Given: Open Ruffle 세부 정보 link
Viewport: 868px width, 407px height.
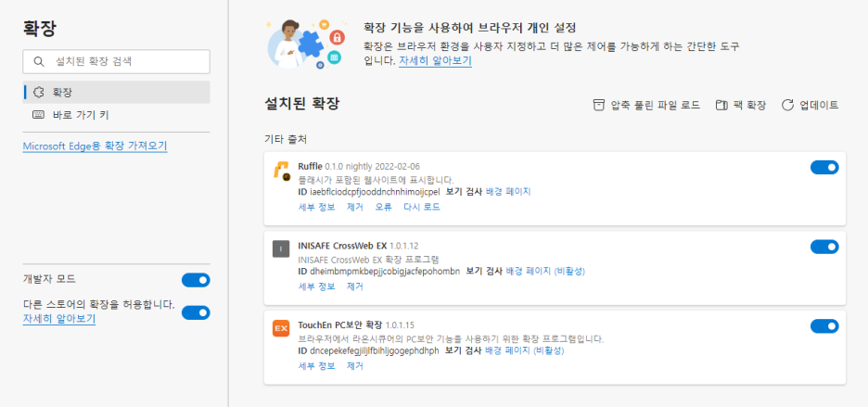Looking at the screenshot, I should click(x=316, y=207).
